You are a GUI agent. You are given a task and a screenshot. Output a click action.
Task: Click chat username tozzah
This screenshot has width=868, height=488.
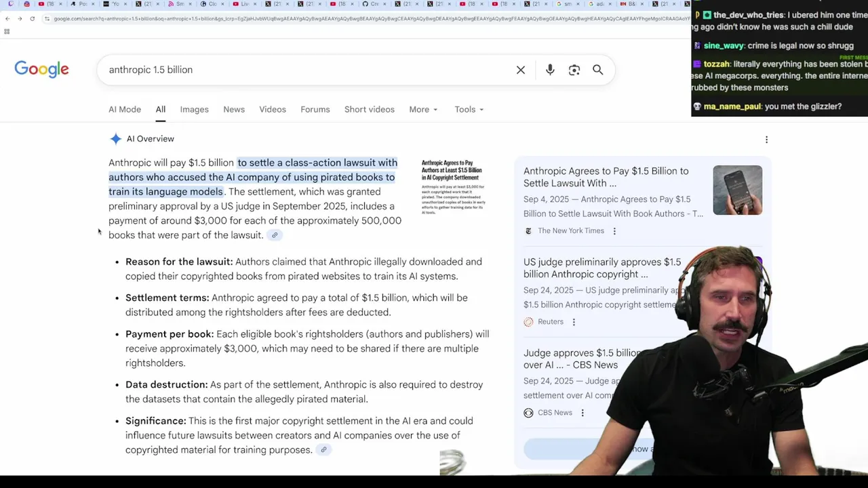tap(717, 64)
